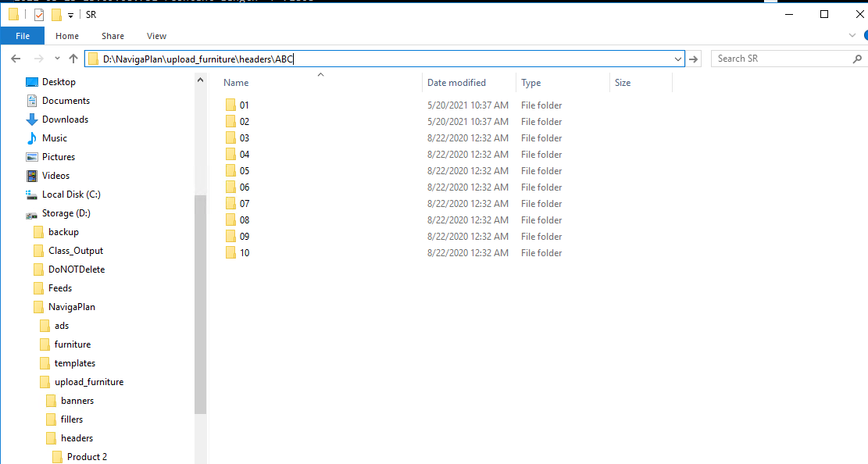
Task: Click the folder icon for 05
Action: (230, 171)
